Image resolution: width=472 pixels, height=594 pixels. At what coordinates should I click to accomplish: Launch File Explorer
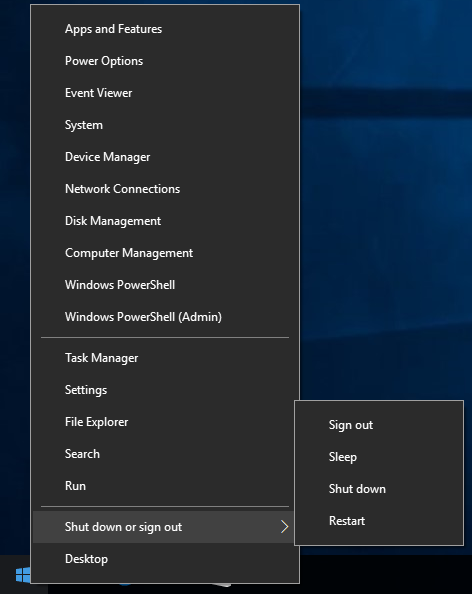coord(165,422)
